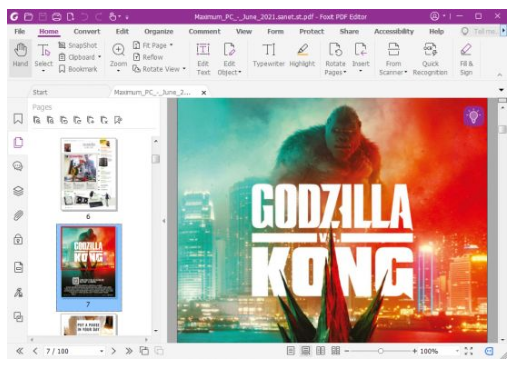The image size is (514, 367).
Task: Open the Comment ribbon tab
Action: [x=204, y=31]
